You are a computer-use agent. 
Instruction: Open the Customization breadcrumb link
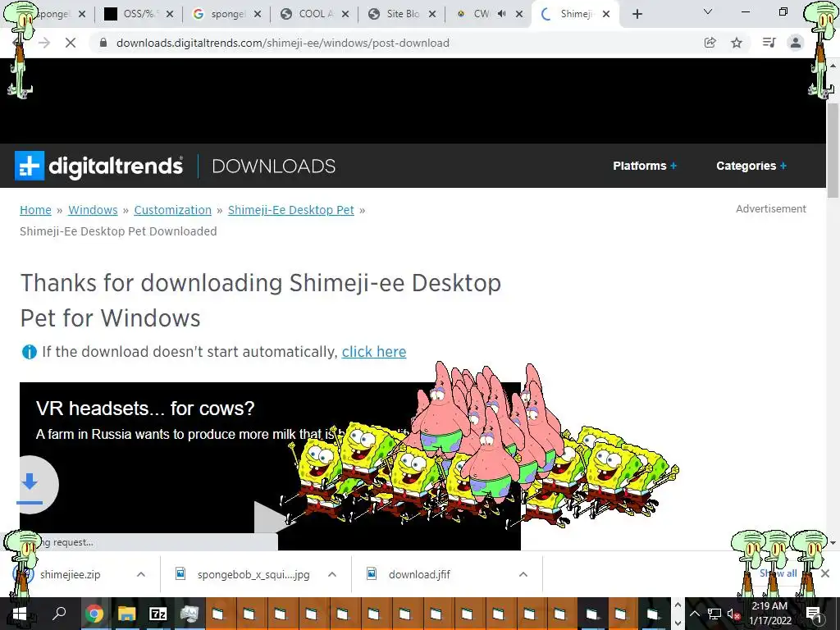pos(172,210)
